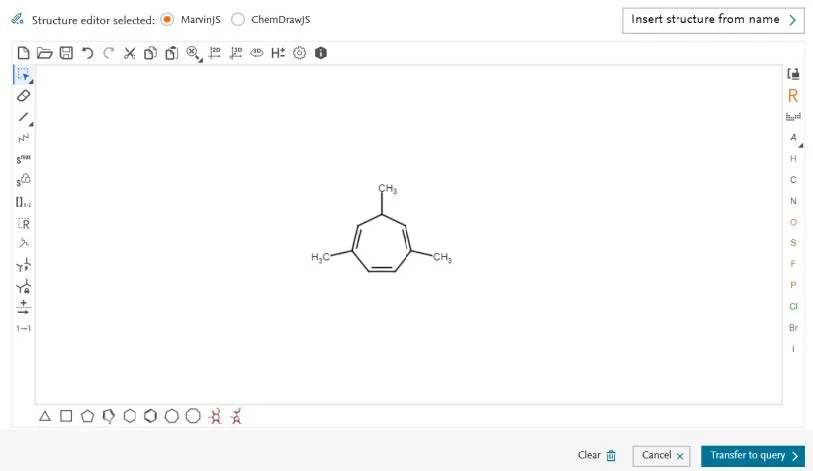Show the About info icon
Image resolution: width=813 pixels, height=471 pixels.
coord(321,53)
